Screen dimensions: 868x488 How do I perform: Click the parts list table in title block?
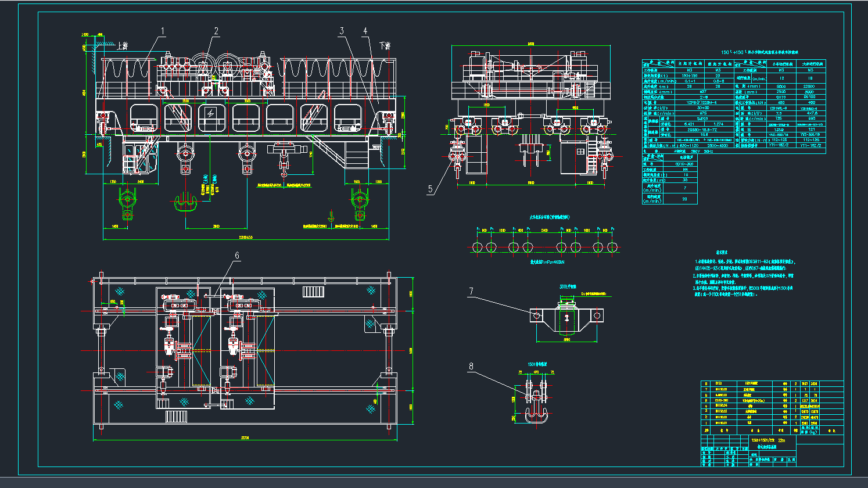[x=772, y=407]
